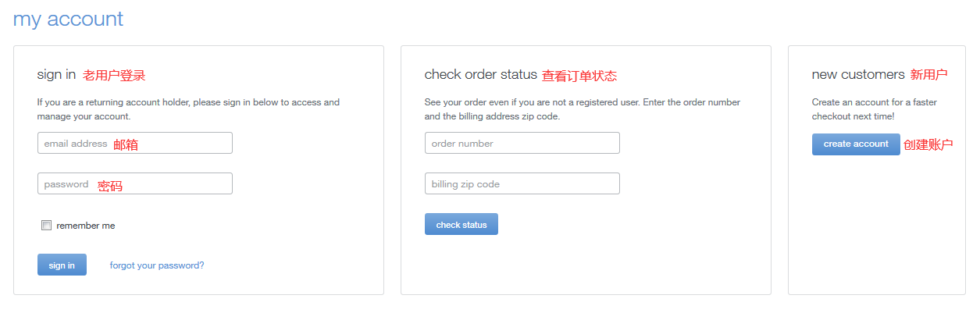Viewport: 980px width, 313px height.
Task: Click the red 老用户登录 annotation
Action: (x=114, y=76)
